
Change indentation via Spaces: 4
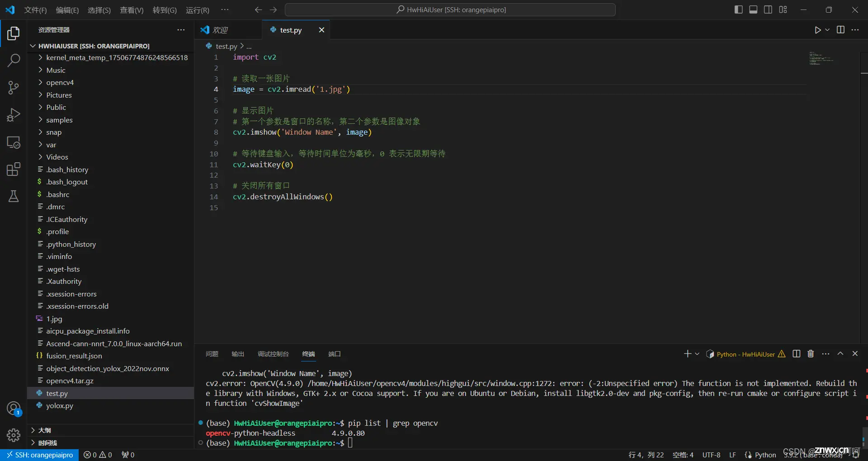683,455
